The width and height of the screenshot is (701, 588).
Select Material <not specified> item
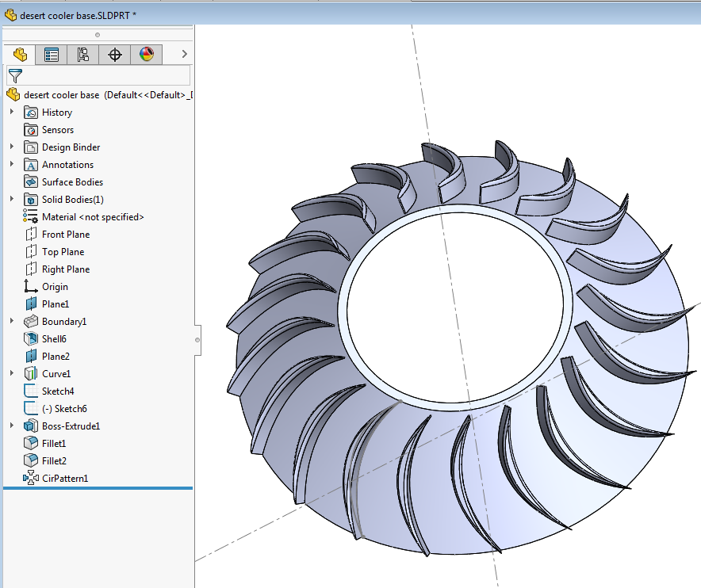point(92,217)
